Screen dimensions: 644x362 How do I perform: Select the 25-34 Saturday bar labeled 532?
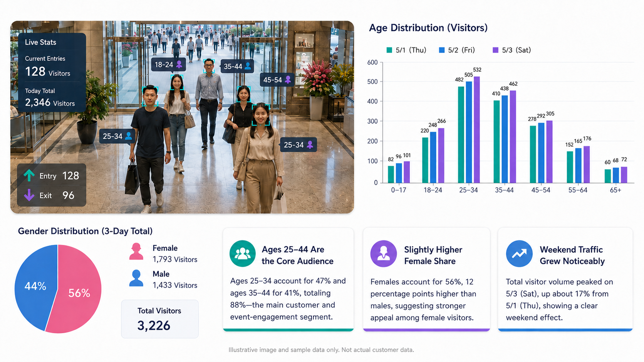[477, 130]
